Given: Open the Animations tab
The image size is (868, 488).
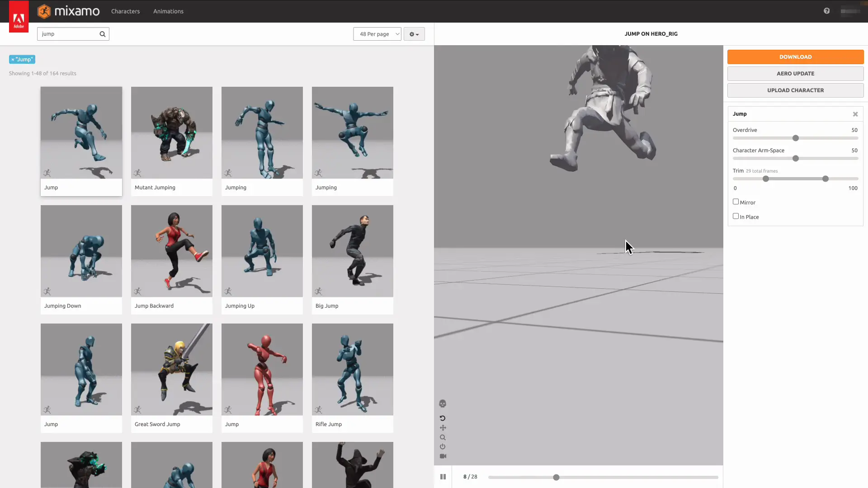Looking at the screenshot, I should [x=168, y=11].
